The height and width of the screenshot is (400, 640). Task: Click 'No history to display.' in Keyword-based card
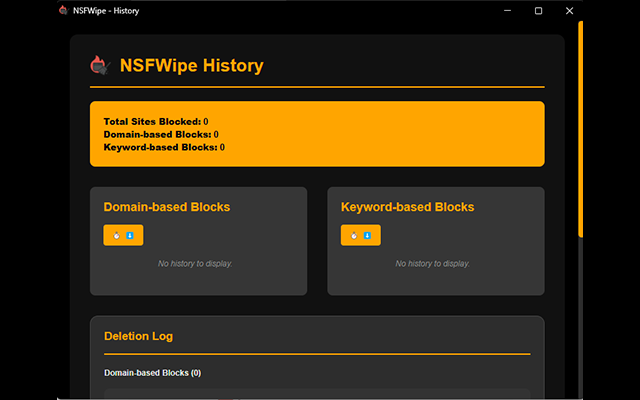432,264
